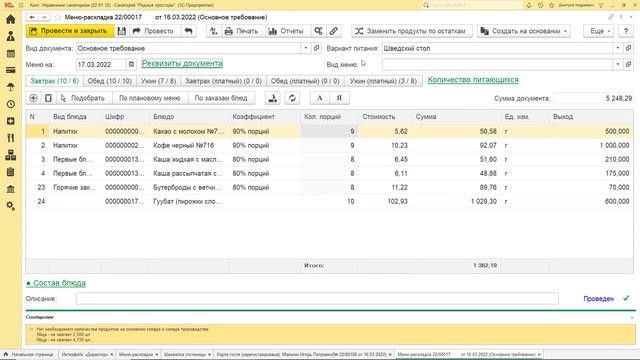640x360 pixels.
Task: Switch to the Завтрак (10 / 6) tab
Action: click(54, 81)
